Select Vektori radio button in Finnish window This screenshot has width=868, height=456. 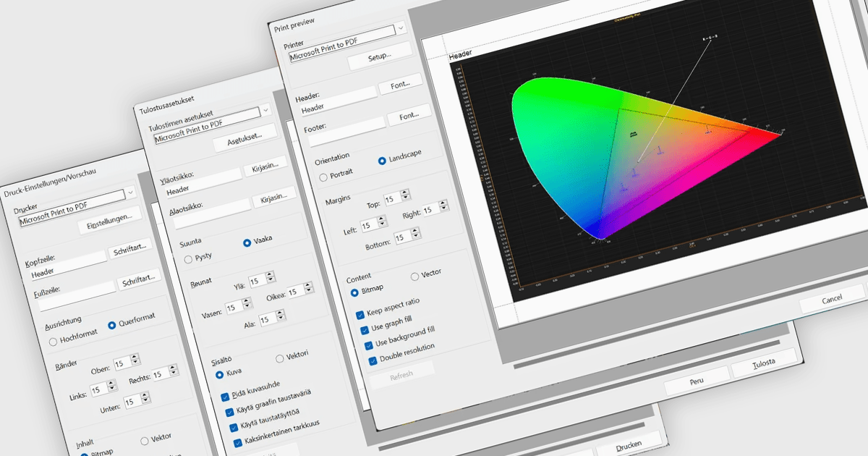[280, 358]
